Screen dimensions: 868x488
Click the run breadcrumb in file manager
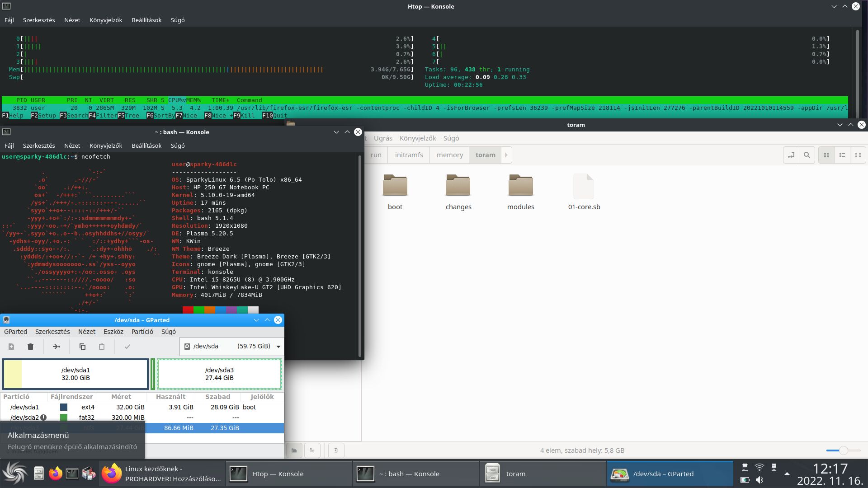[376, 155]
